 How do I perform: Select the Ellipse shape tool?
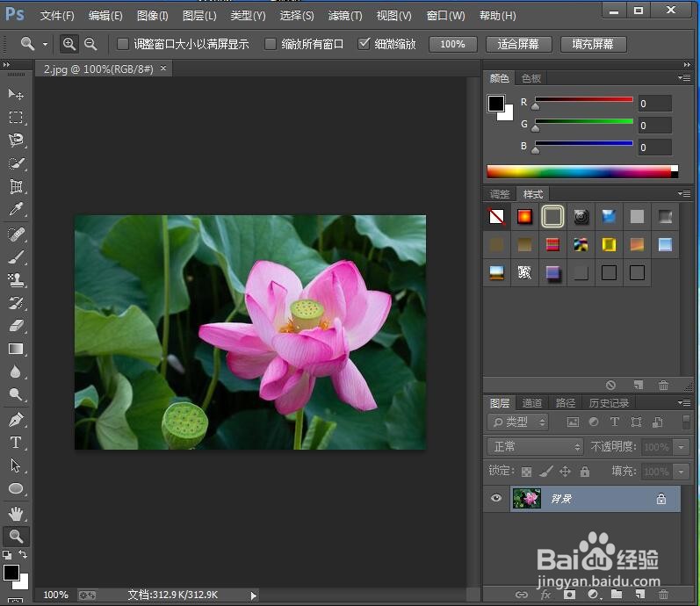16,488
